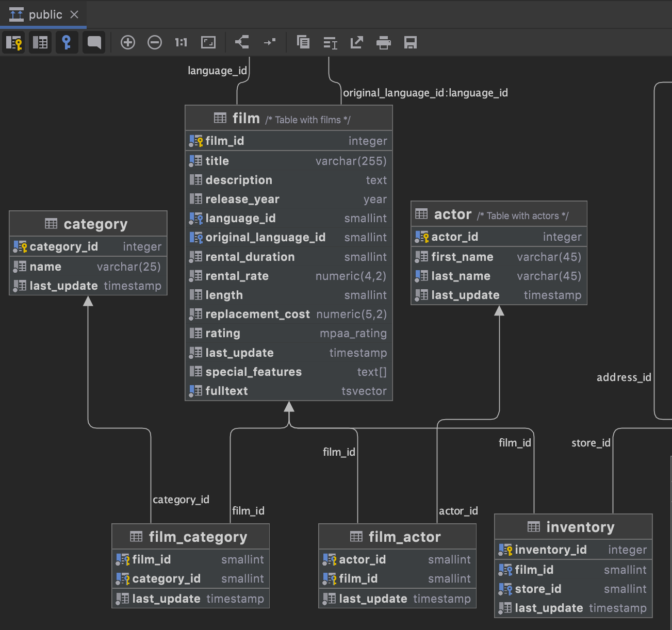The height and width of the screenshot is (630, 672).
Task: Toggle Comments display speech bubble button
Action: 94,42
